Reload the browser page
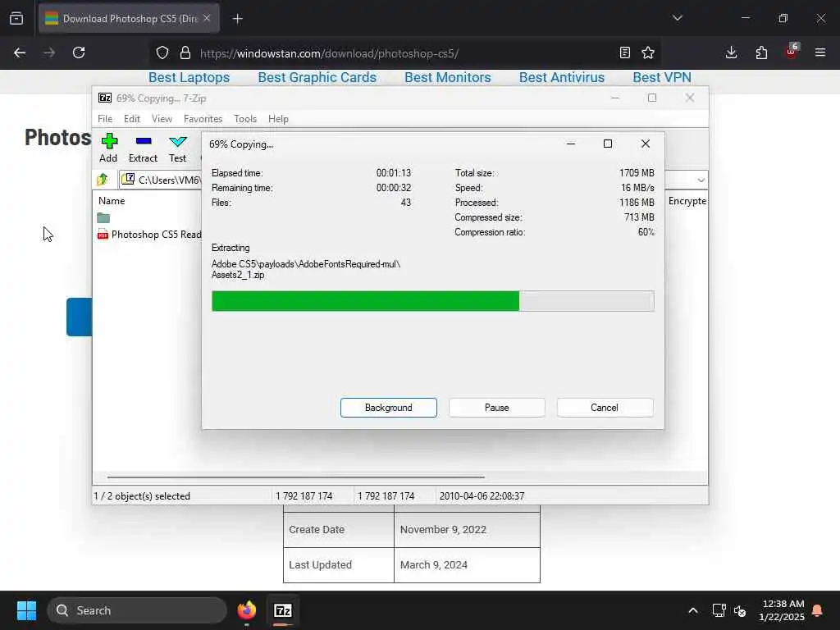Viewport: 840px width, 630px height. click(79, 52)
